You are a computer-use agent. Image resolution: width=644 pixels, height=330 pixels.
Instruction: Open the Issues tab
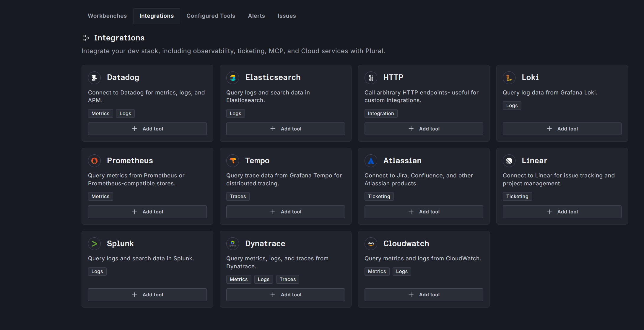(287, 16)
